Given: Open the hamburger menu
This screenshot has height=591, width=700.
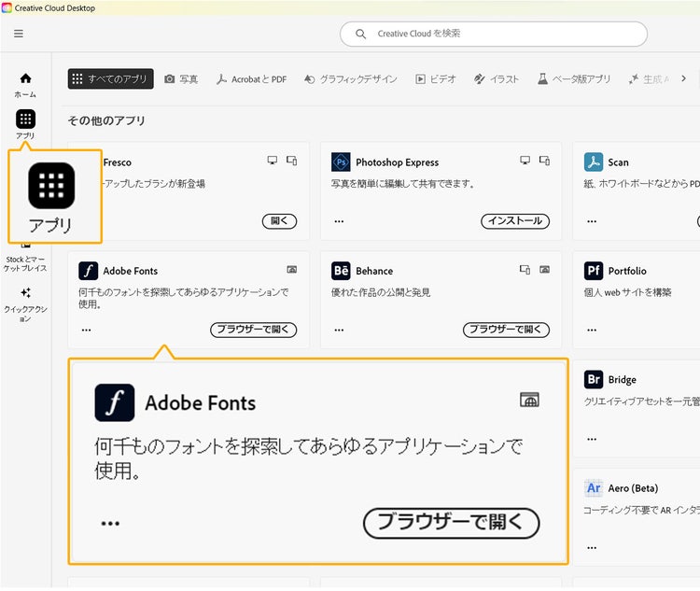Looking at the screenshot, I should [19, 34].
